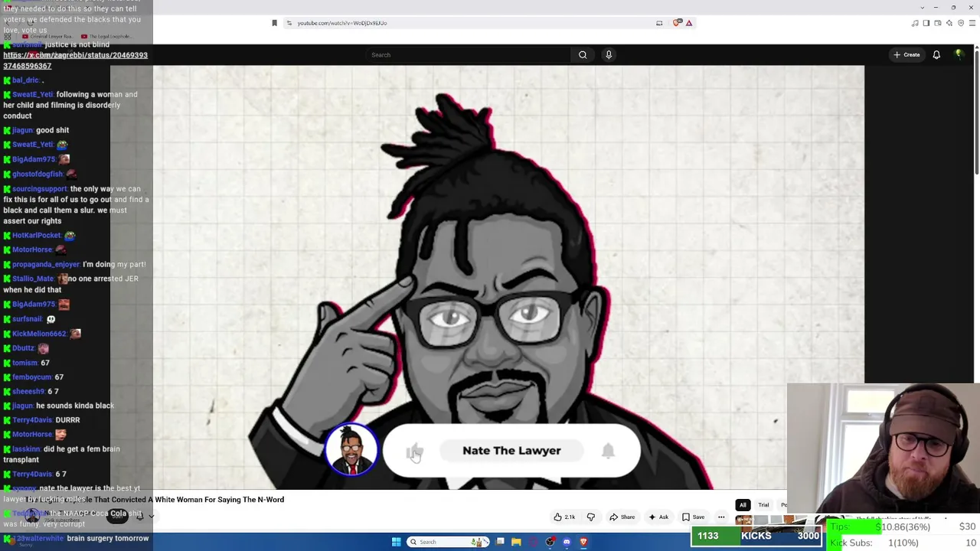Open the Brave Wallet icon

(938, 23)
